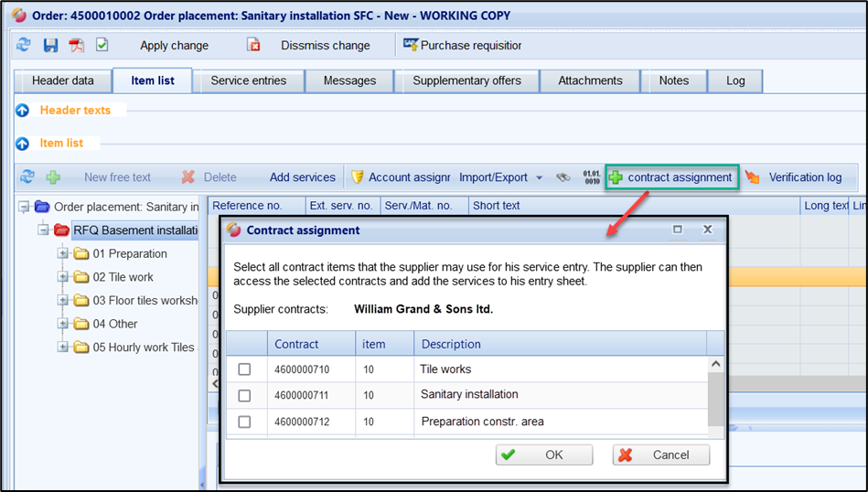Expand the 03 Floor tiles workshop node
The height and width of the screenshot is (492, 868).
tap(62, 301)
